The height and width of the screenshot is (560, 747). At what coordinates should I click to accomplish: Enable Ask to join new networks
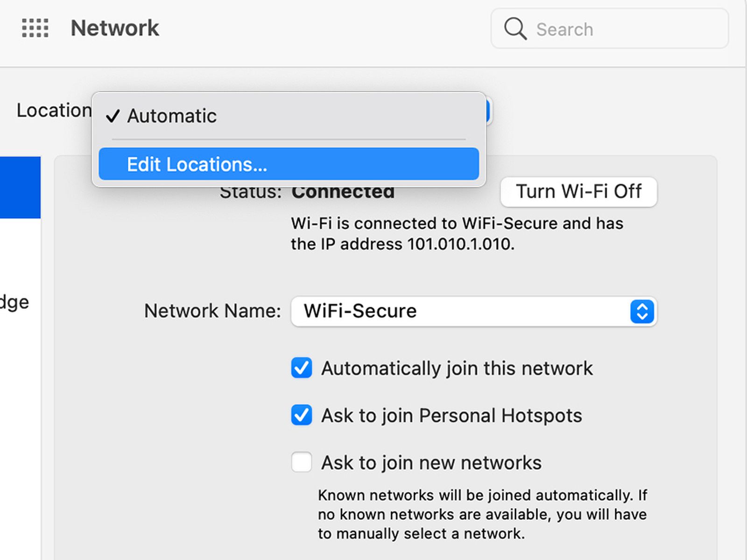pos(302,462)
